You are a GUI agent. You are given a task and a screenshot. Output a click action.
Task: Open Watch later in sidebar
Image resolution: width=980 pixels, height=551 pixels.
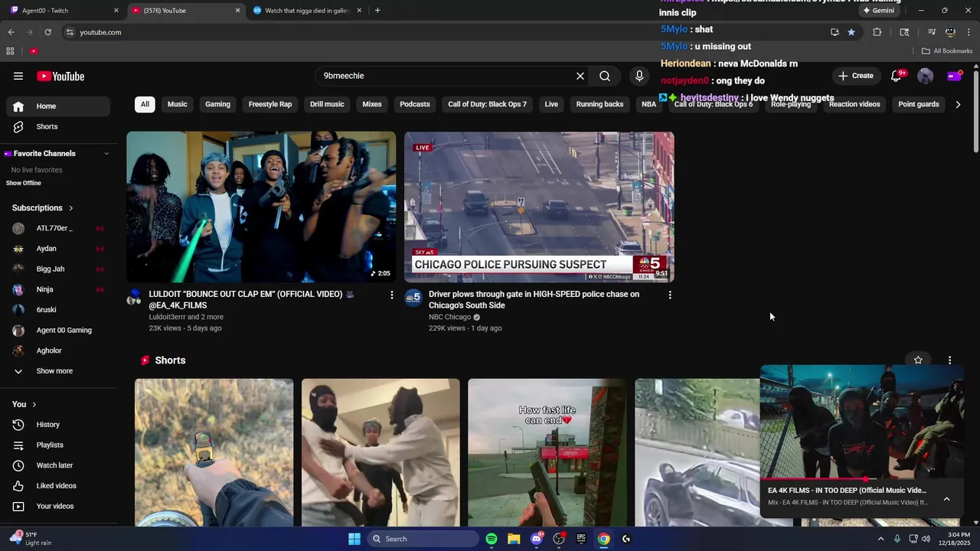[x=58, y=465]
